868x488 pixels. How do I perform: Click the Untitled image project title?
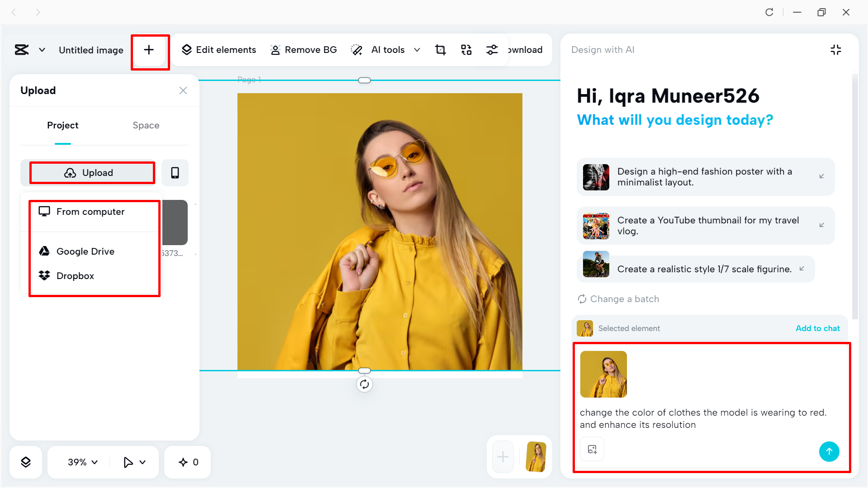pyautogui.click(x=91, y=50)
